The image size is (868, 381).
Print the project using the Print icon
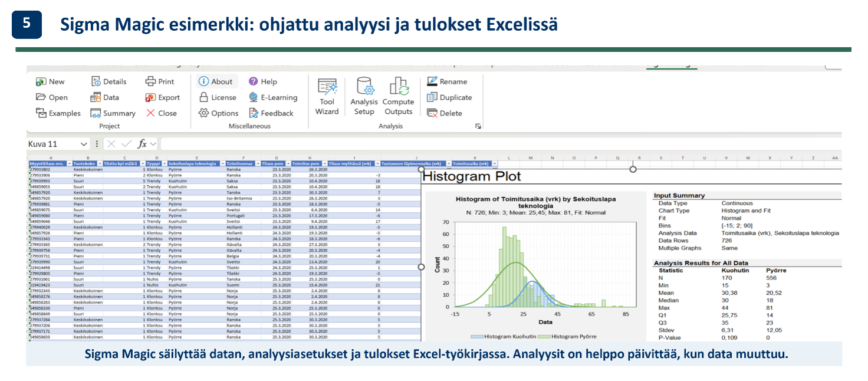(150, 81)
